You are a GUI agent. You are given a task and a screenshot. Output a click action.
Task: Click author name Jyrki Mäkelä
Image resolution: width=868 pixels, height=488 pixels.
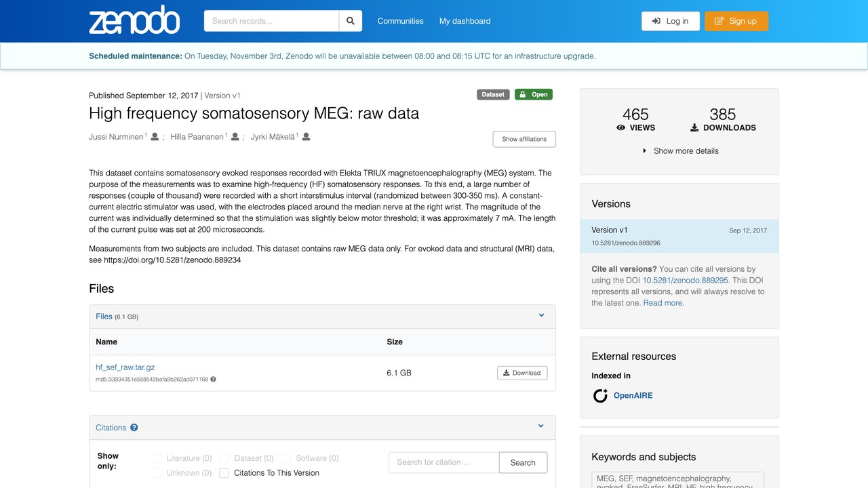click(x=273, y=137)
